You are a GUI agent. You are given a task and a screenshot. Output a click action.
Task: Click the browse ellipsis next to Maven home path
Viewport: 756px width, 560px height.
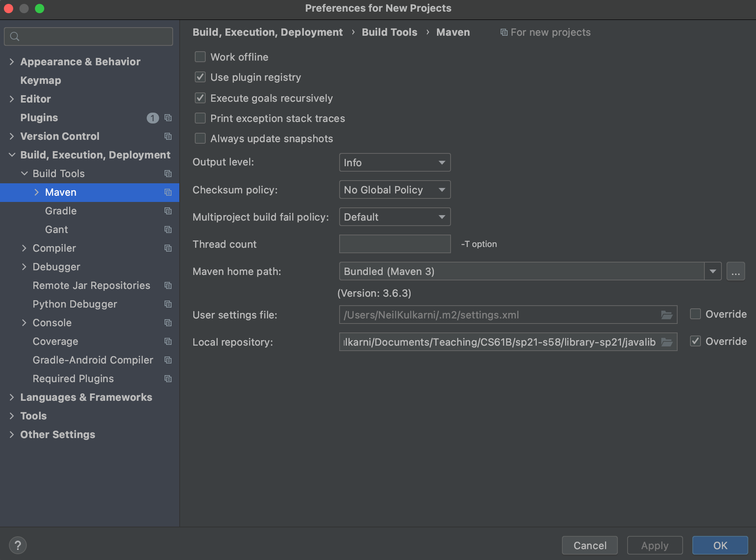coord(735,271)
